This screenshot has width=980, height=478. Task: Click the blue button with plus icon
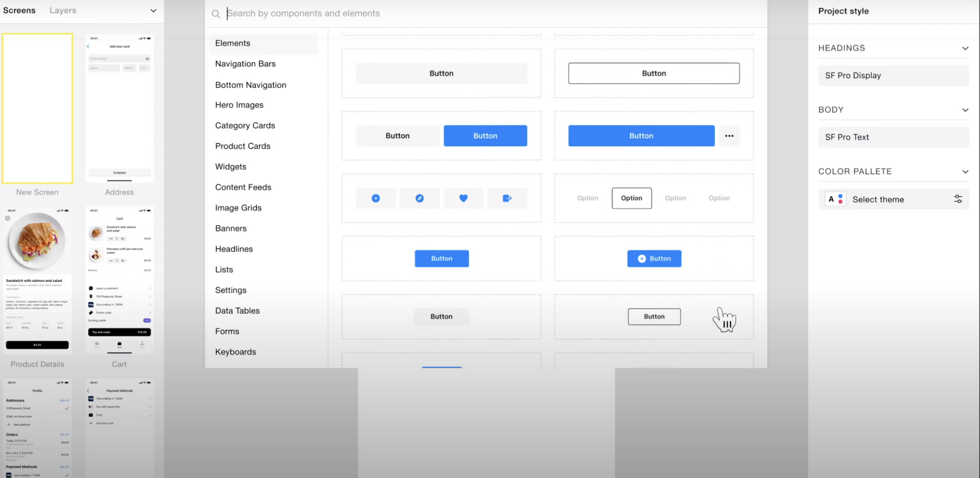pyautogui.click(x=654, y=258)
